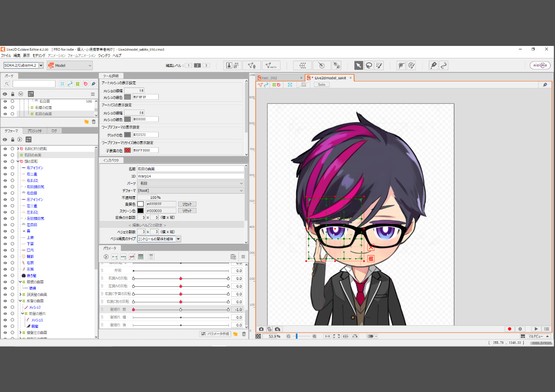Click the record button below canvas
This screenshot has height=392, width=555.
tap(510, 329)
